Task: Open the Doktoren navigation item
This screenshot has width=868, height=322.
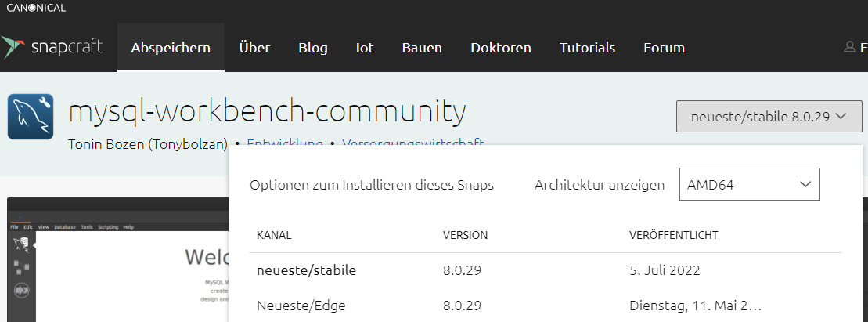Action: pyautogui.click(x=500, y=48)
